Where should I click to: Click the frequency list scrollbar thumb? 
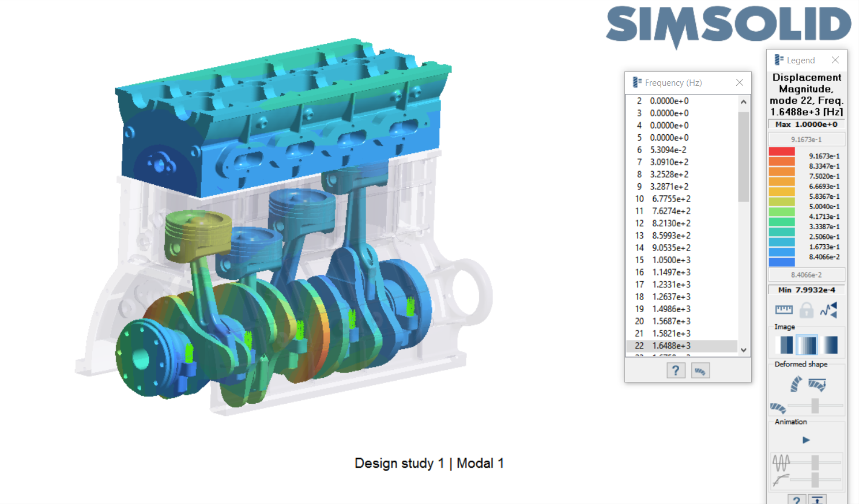[x=744, y=157]
